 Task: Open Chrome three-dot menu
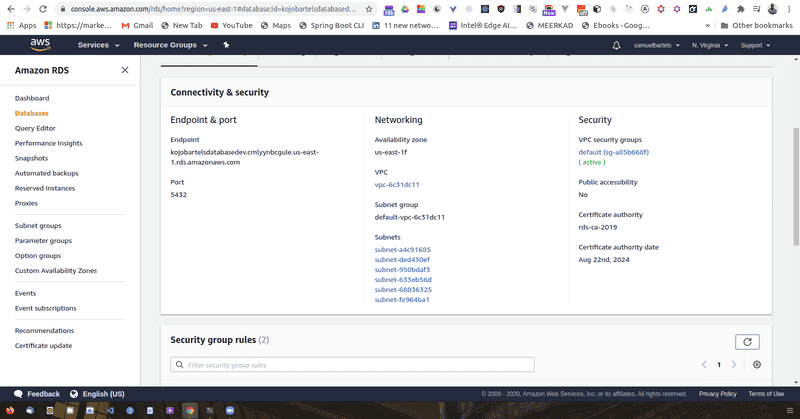[x=789, y=9]
